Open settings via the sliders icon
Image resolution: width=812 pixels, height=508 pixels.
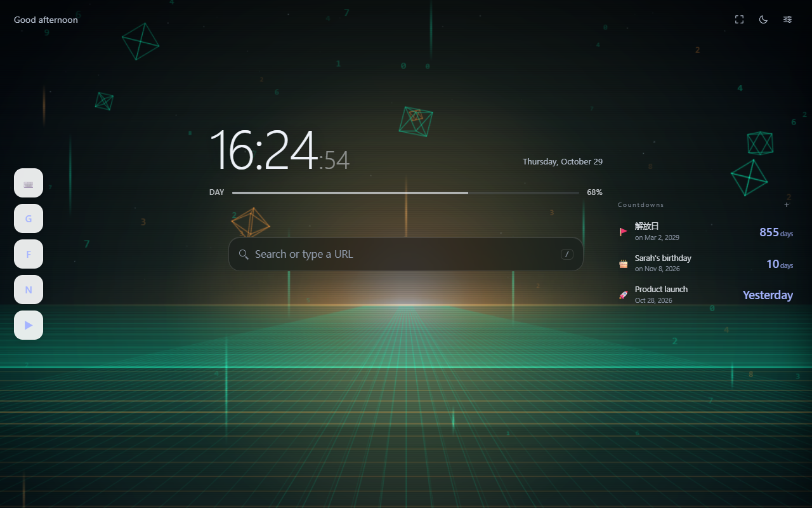click(787, 20)
